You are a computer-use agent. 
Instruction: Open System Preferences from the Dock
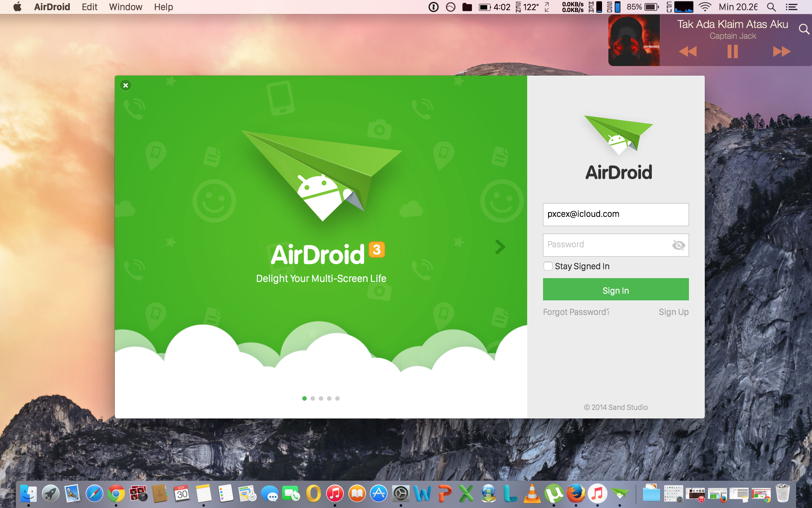click(401, 494)
